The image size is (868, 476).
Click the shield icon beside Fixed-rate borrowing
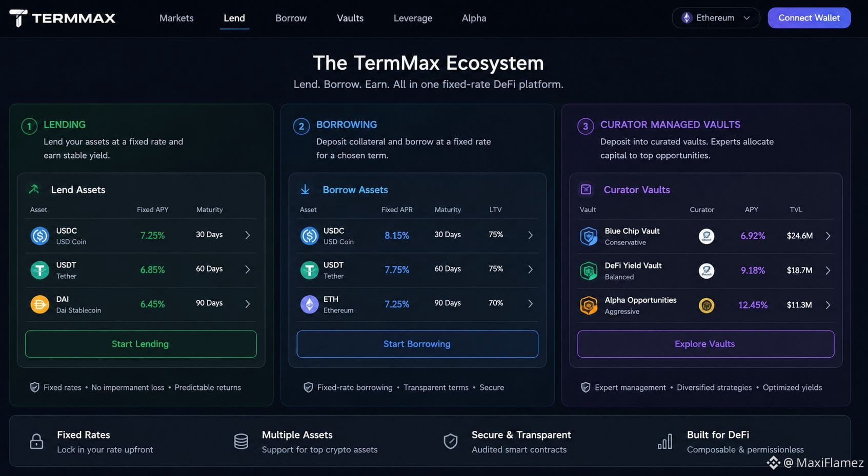pyautogui.click(x=308, y=387)
